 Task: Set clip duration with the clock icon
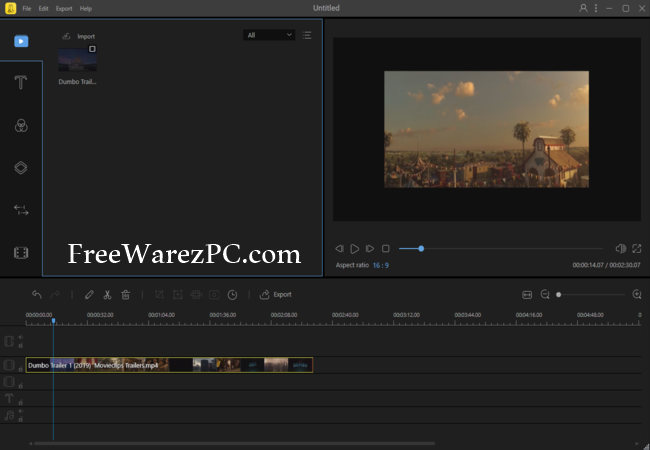click(233, 295)
